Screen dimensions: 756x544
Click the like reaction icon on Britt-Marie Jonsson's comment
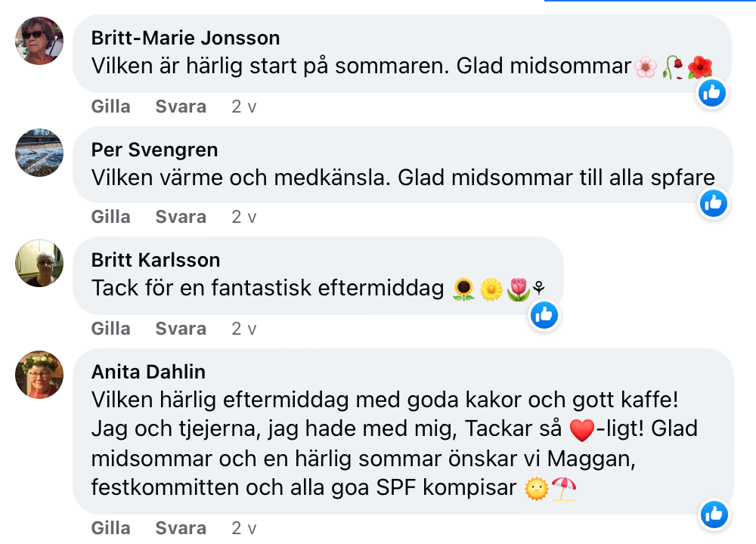click(712, 93)
